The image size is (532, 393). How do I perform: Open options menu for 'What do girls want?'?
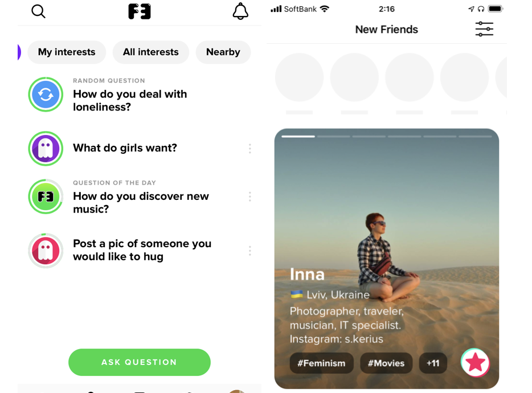[x=249, y=148]
